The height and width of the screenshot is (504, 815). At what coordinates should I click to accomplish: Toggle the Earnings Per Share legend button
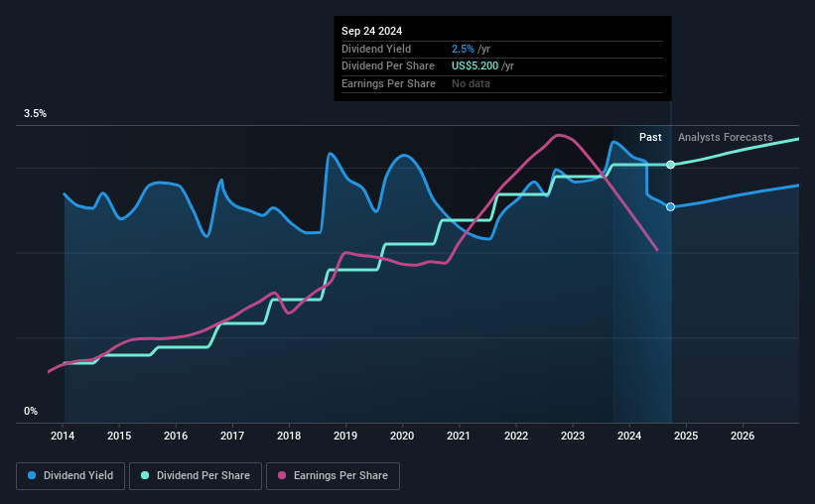click(334, 476)
